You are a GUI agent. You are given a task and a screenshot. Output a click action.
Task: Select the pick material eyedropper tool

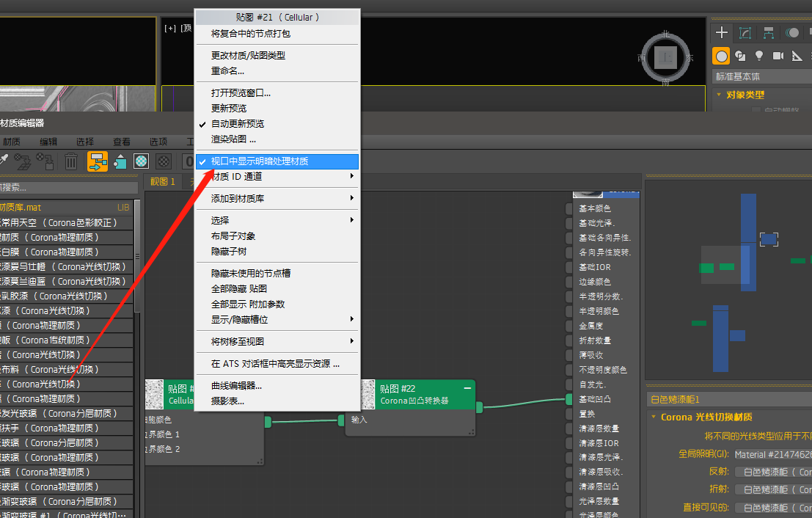coord(4,160)
